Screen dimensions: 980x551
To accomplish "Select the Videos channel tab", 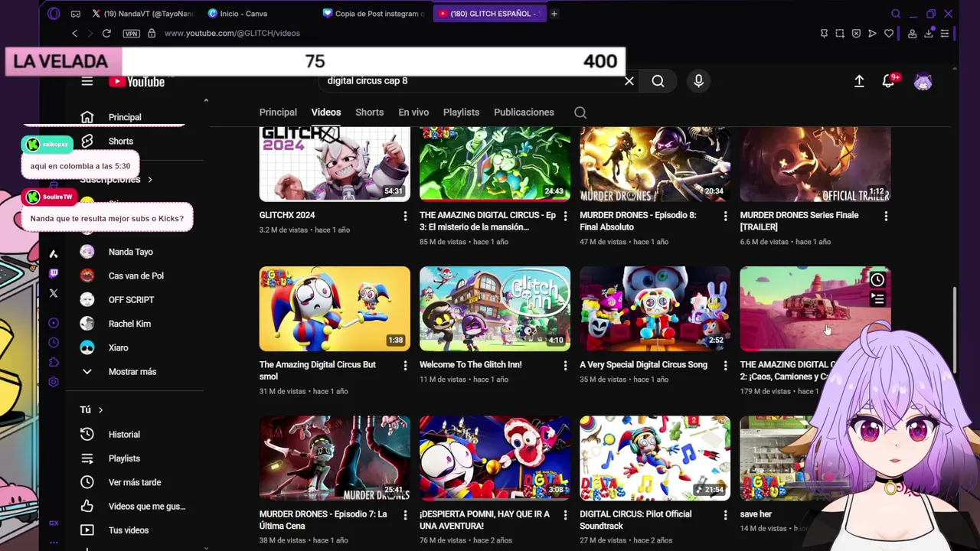I will pyautogui.click(x=326, y=112).
